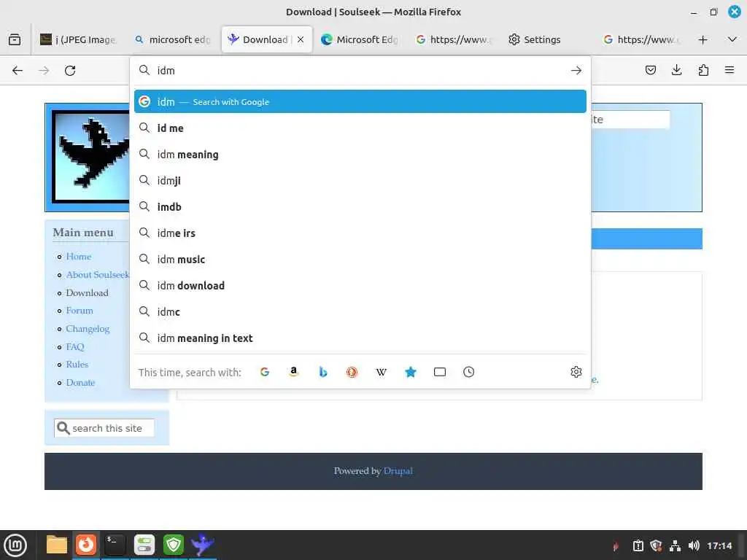Switch to the Microsoft Edge tab
Viewport: 747px width, 560px height.
pyautogui.click(x=360, y=39)
